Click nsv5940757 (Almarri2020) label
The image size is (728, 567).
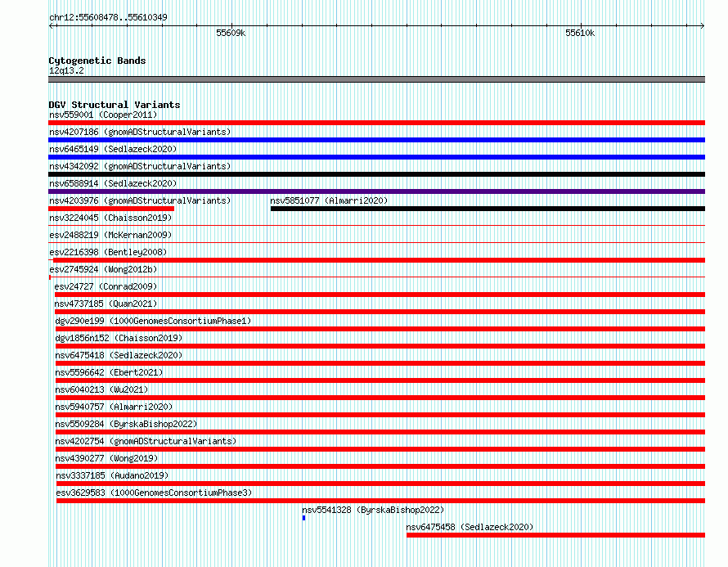tap(114, 407)
